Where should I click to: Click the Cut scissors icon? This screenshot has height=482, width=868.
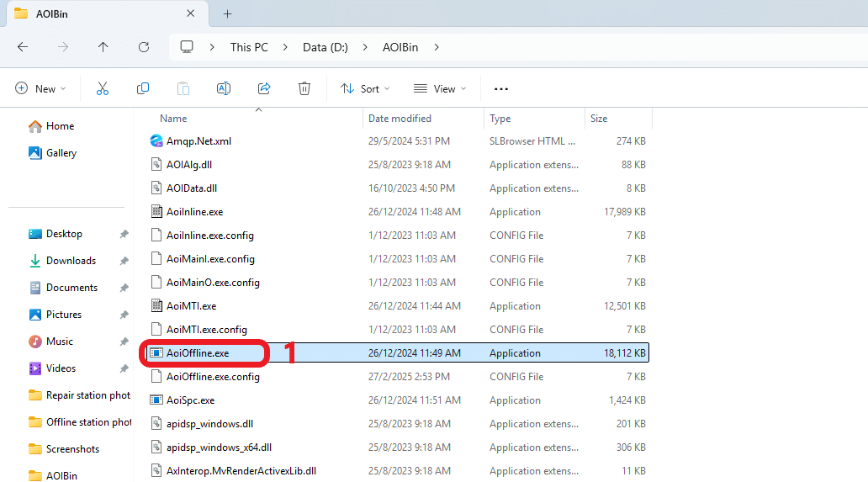pyautogui.click(x=103, y=88)
